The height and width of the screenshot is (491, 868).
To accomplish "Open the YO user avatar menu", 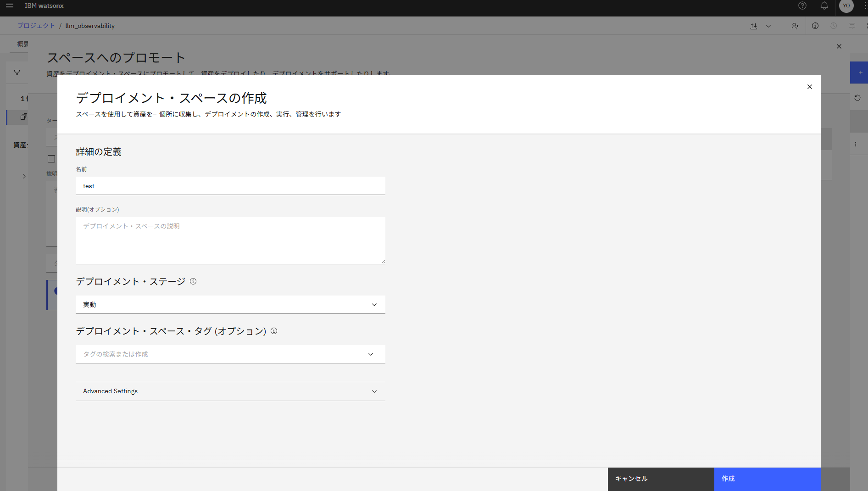I will click(x=846, y=6).
